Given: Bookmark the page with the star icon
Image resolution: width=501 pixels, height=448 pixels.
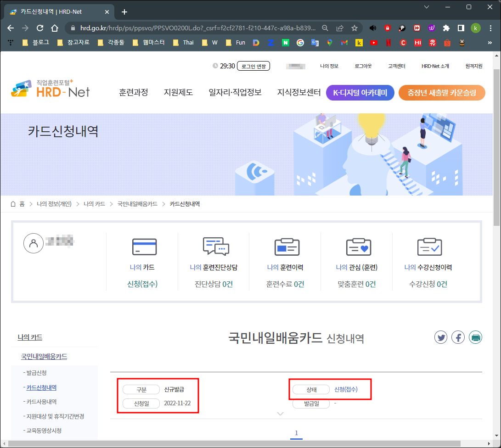Looking at the screenshot, I should pos(354,28).
